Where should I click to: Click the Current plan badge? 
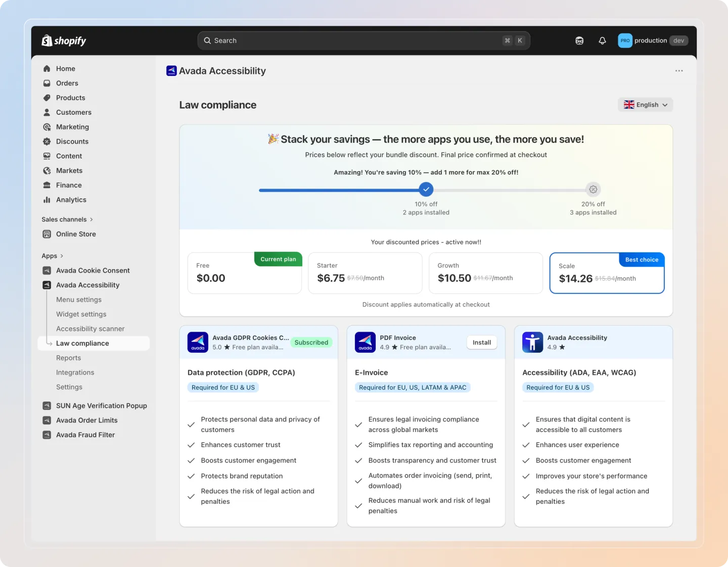coord(278,259)
